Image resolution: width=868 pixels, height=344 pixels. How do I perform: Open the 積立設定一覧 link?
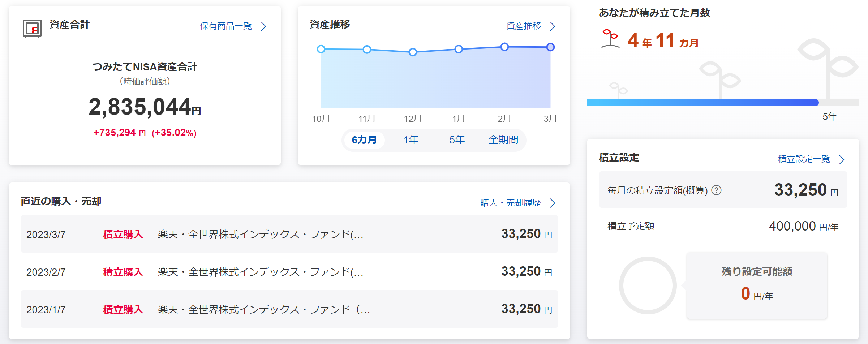(804, 159)
